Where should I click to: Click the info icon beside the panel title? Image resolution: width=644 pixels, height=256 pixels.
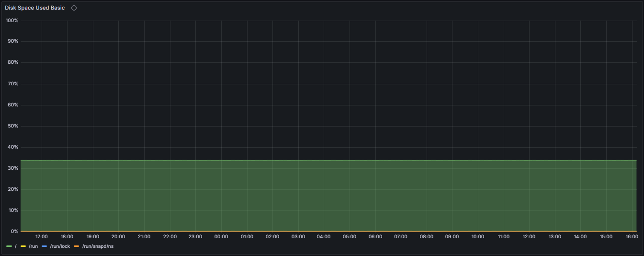tap(74, 8)
